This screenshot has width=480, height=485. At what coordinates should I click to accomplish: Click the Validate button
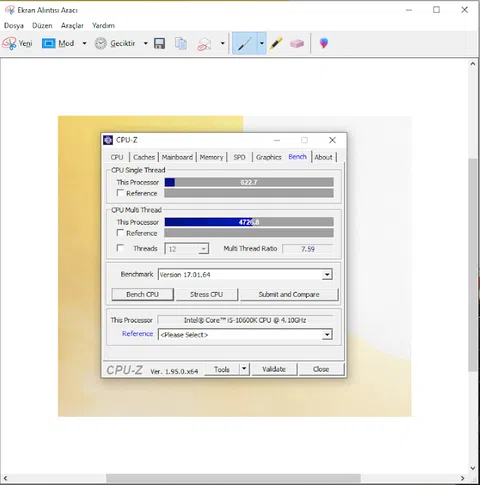coord(274,369)
